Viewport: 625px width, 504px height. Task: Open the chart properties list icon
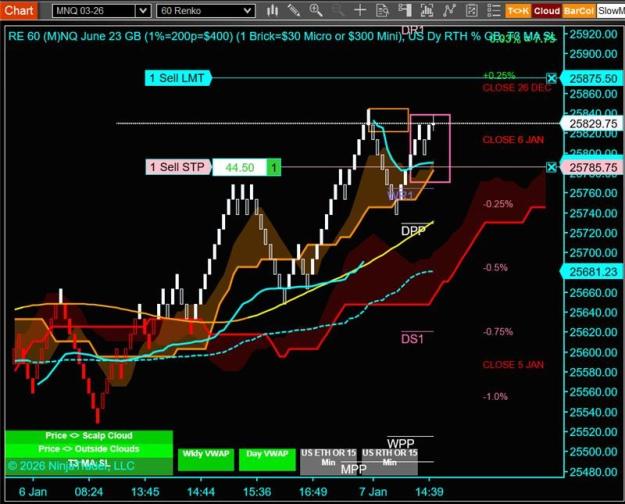[494, 10]
